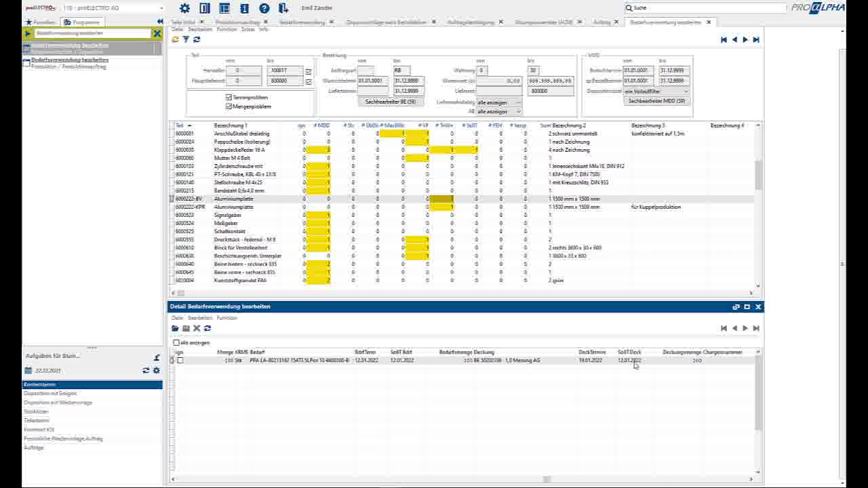Open the company selector dropdown arrow at top left
The height and width of the screenshot is (488, 868).
pyautogui.click(x=161, y=9)
